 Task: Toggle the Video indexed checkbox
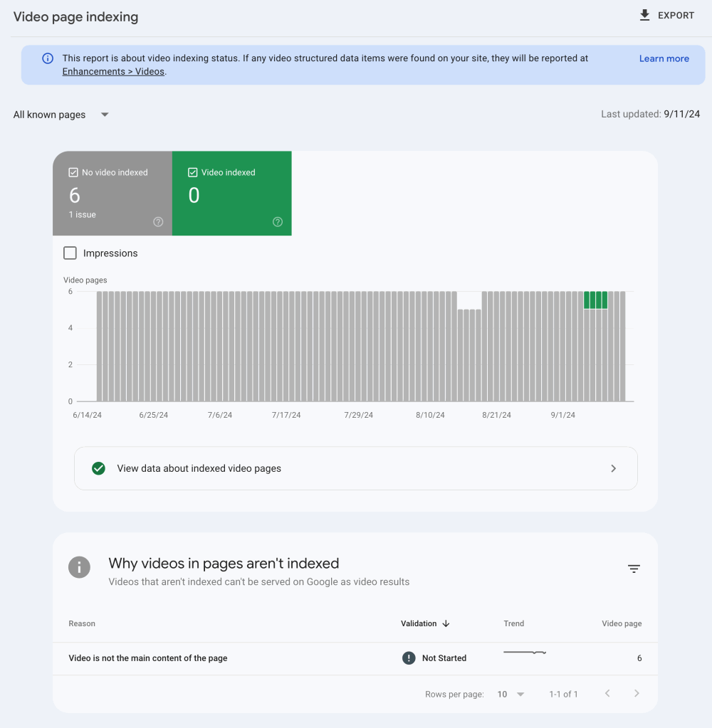click(x=193, y=173)
